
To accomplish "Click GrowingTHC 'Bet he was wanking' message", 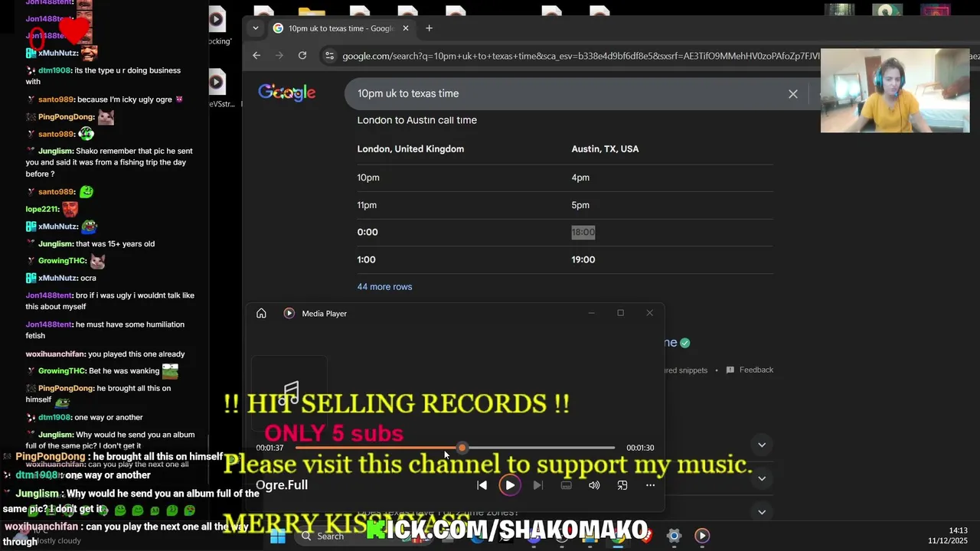I will [103, 371].
